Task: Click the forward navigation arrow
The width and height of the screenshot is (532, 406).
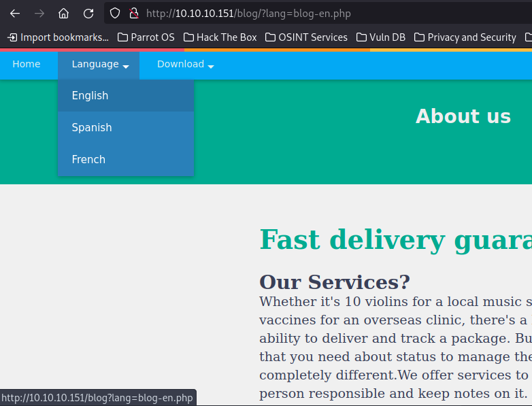Action: [x=39, y=13]
